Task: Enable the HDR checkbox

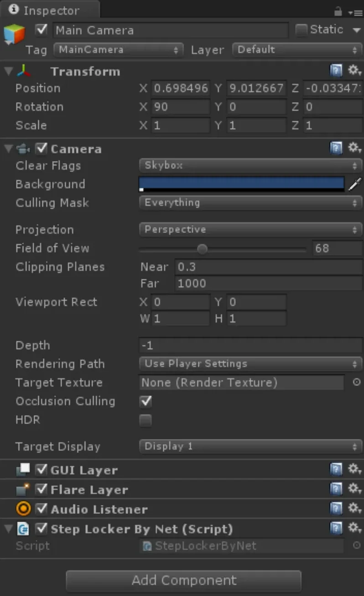Action: (146, 420)
